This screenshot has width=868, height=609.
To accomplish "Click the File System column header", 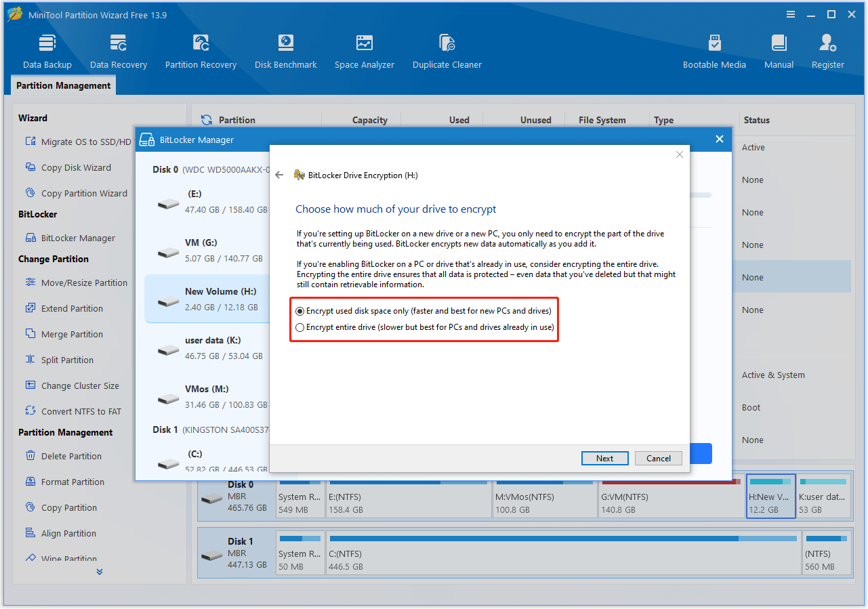I will point(602,120).
